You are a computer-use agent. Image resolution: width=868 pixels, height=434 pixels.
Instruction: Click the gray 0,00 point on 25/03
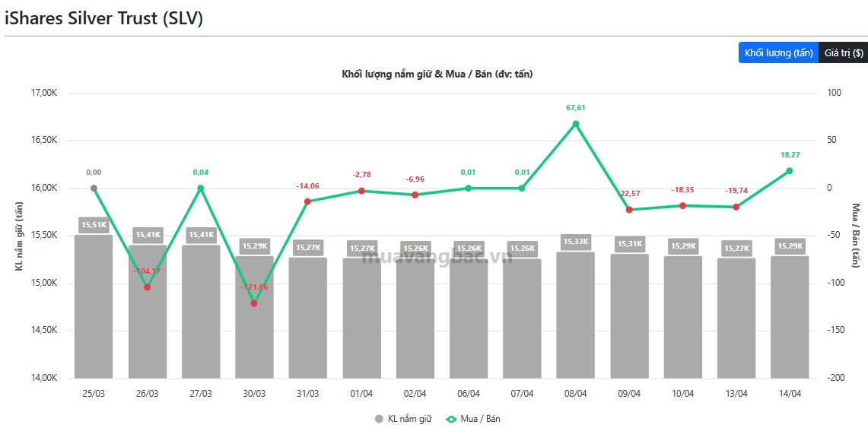(x=94, y=188)
